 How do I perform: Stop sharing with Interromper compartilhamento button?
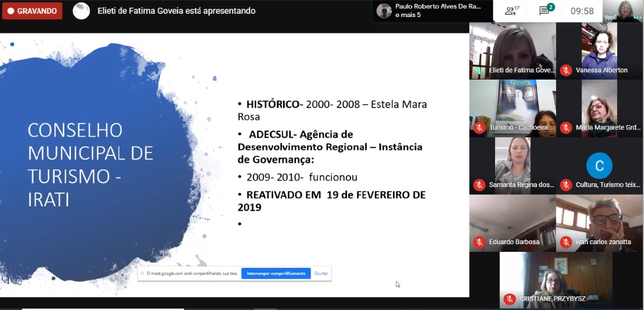[x=276, y=273]
